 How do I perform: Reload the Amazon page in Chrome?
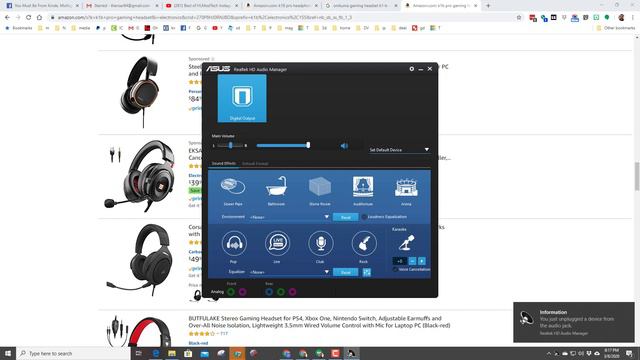pyautogui.click(x=29, y=18)
